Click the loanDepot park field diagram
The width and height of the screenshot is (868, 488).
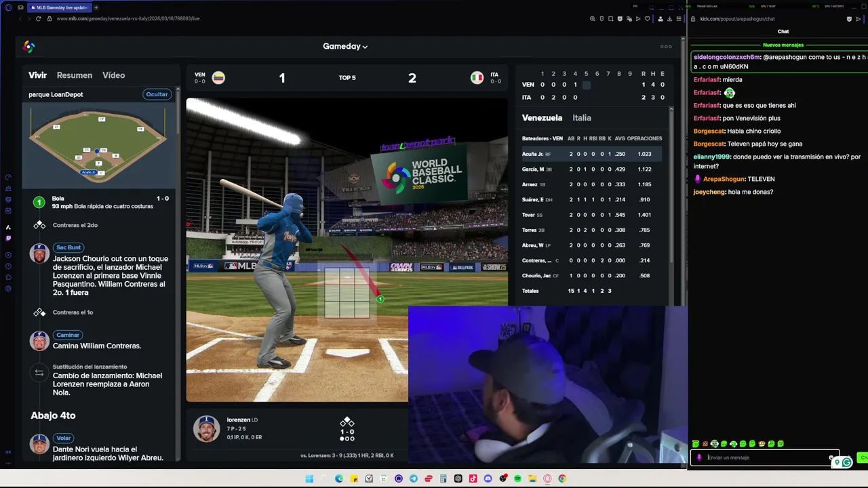[x=99, y=144]
